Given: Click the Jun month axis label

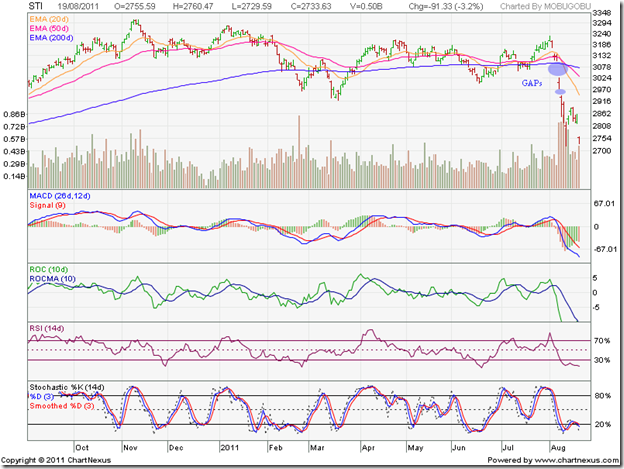Looking at the screenshot, I should coord(459,448).
